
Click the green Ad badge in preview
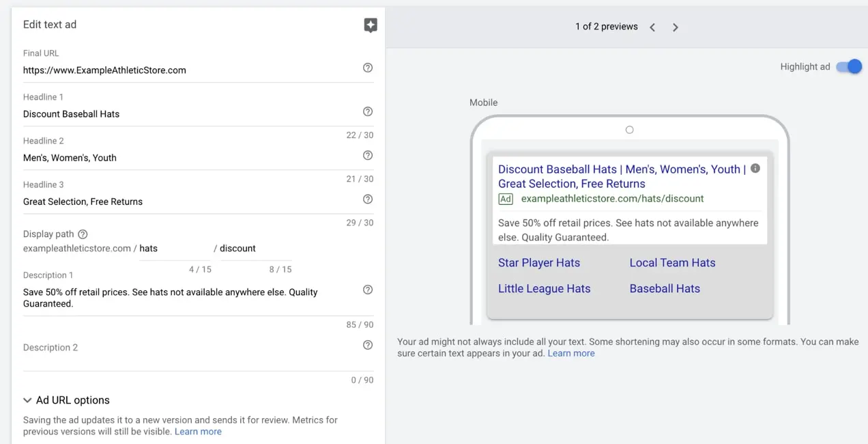pyautogui.click(x=506, y=199)
